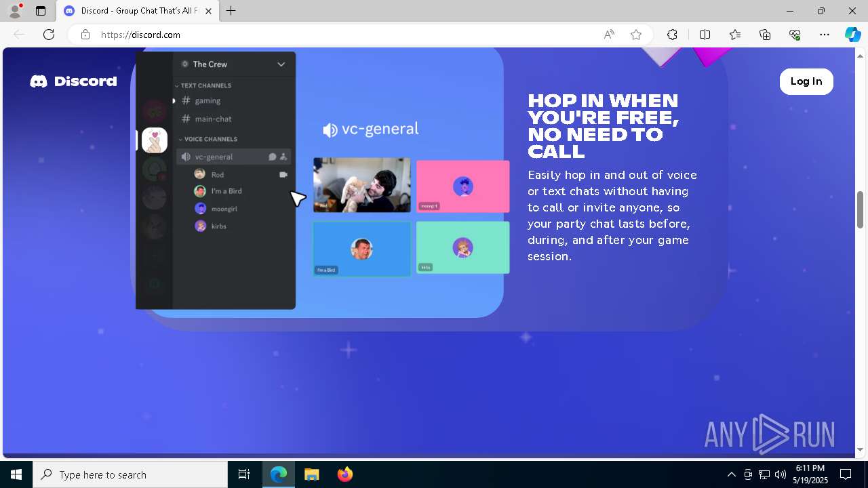Click the vertical scrollbar thumb
Viewport: 868px width, 488px height.
click(861, 209)
